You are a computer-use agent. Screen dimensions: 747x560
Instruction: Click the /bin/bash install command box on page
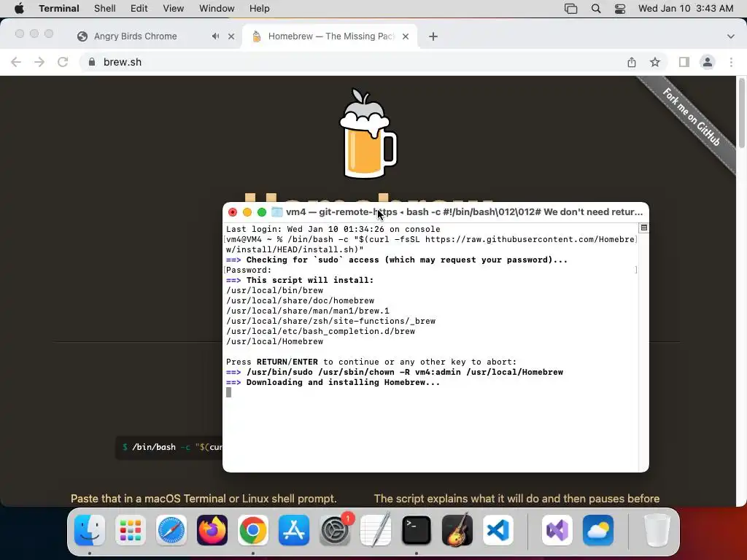click(169, 447)
